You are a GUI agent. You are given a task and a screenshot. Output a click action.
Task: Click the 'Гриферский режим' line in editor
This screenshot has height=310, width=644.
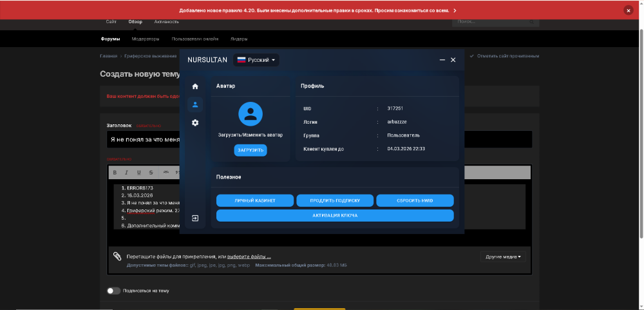153,211
